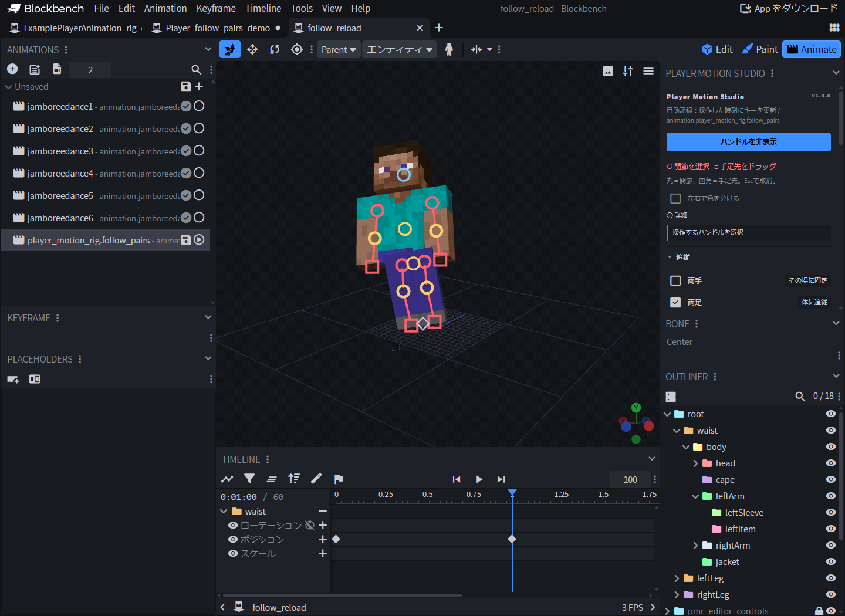Click the ハンドルを非表示 button
Viewport: 845px width, 616px height.
point(748,142)
